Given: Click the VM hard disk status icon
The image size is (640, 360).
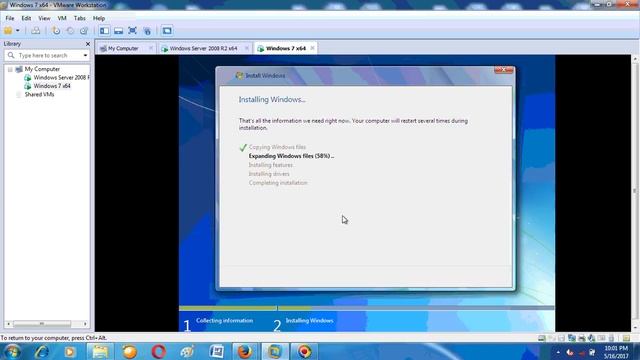Looking at the screenshot, I should click(542, 338).
